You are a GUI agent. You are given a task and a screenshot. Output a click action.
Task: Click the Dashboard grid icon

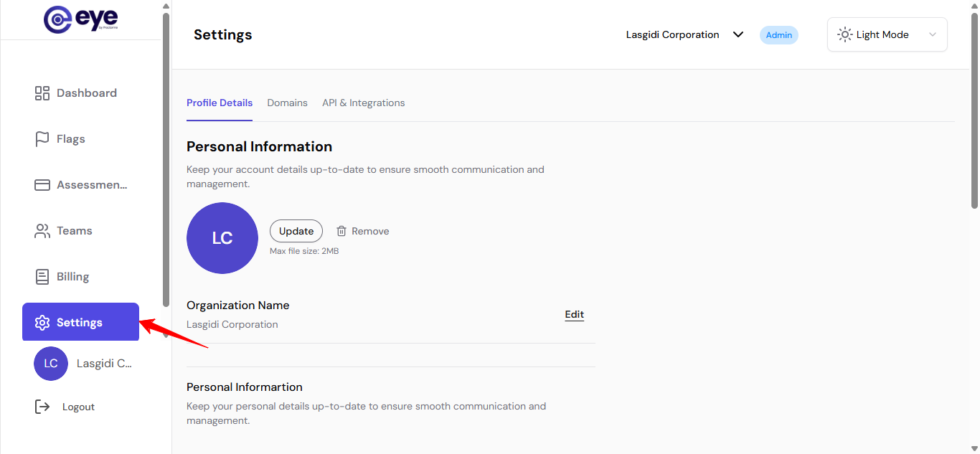(x=42, y=93)
